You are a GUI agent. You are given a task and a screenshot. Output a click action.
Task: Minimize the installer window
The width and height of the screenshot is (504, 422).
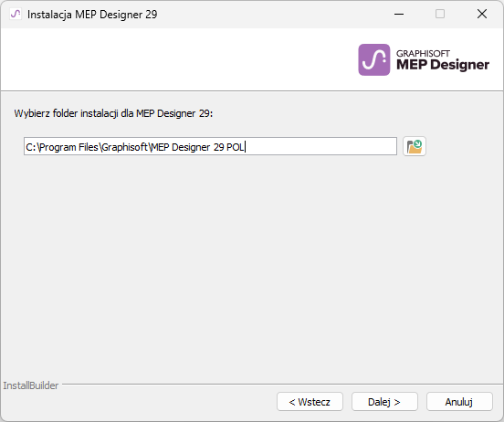click(x=399, y=14)
